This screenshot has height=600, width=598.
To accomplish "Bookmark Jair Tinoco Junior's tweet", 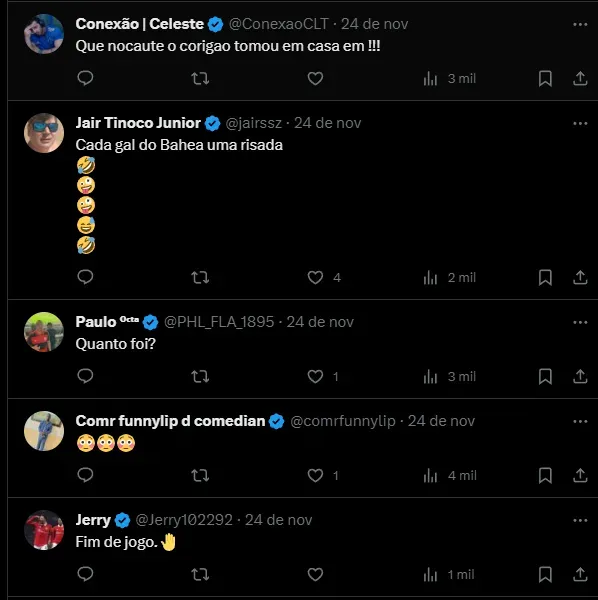I will point(545,277).
